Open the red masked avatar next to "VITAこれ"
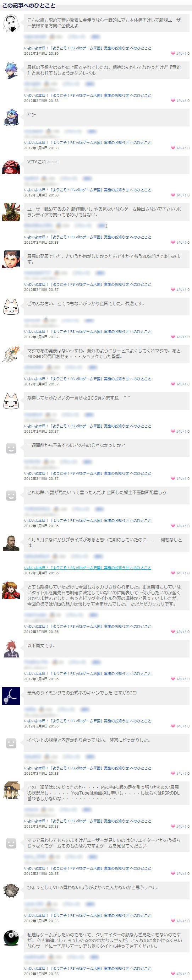Viewport: 192px width, 980px height. (11, 166)
